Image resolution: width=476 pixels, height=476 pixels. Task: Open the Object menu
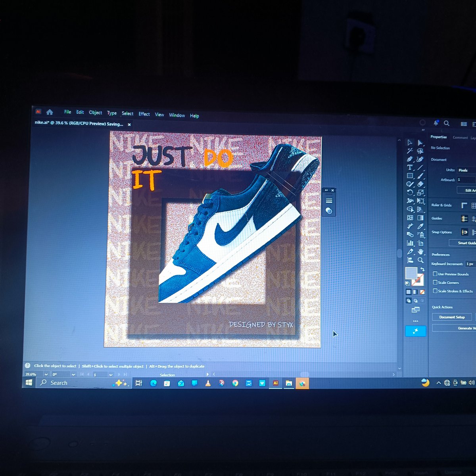point(95,113)
